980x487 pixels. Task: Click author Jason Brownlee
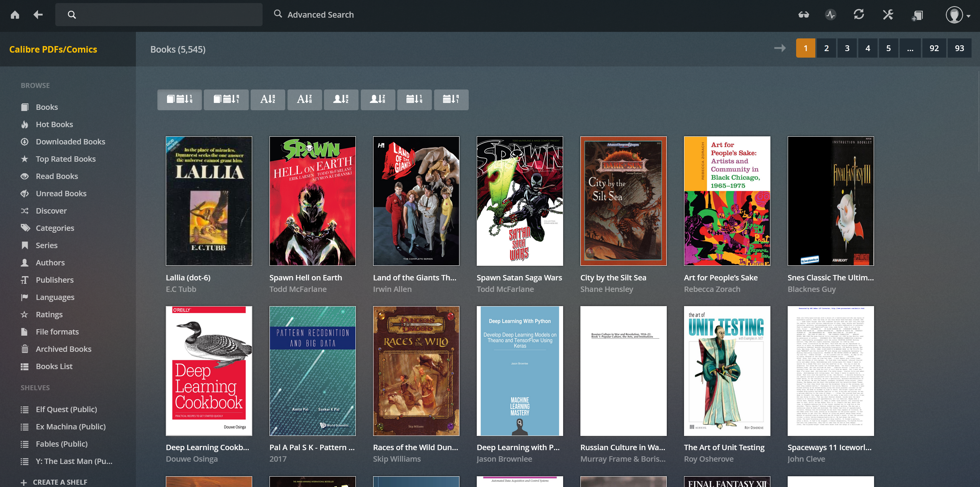click(504, 459)
